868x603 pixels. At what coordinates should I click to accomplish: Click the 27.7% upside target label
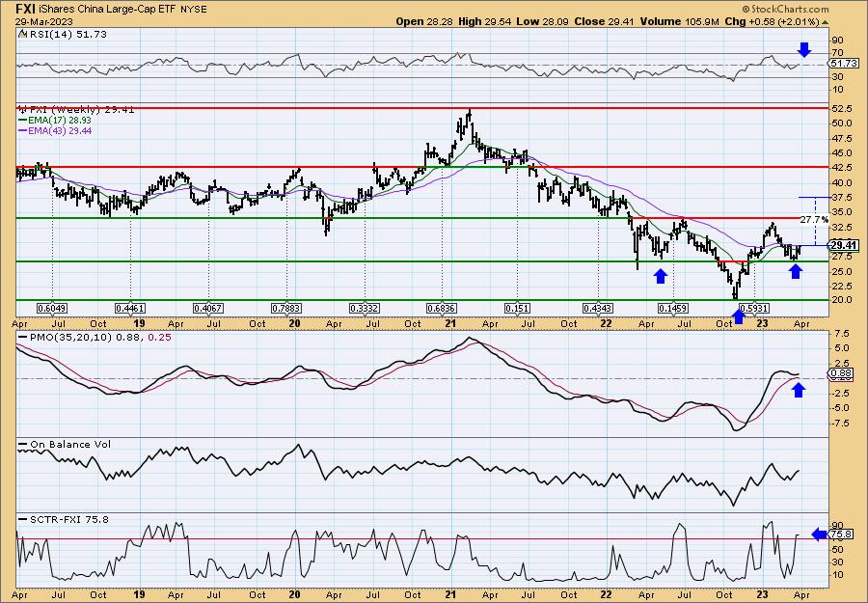click(815, 220)
